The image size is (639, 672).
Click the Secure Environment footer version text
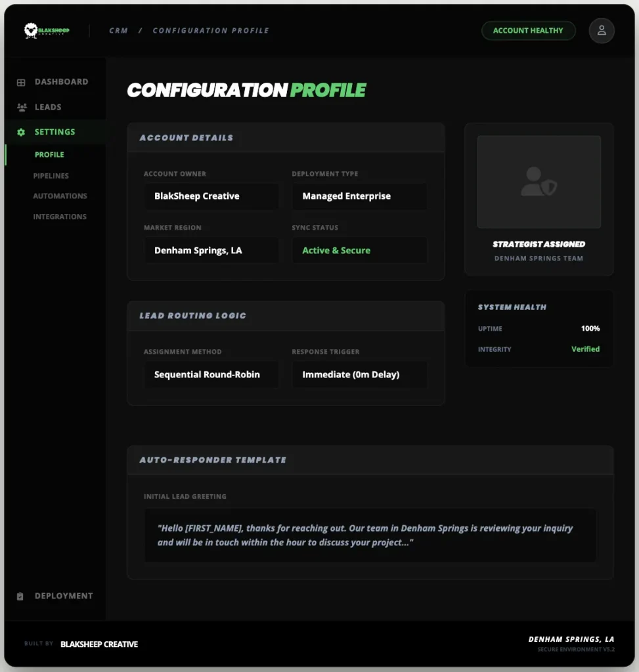576,649
